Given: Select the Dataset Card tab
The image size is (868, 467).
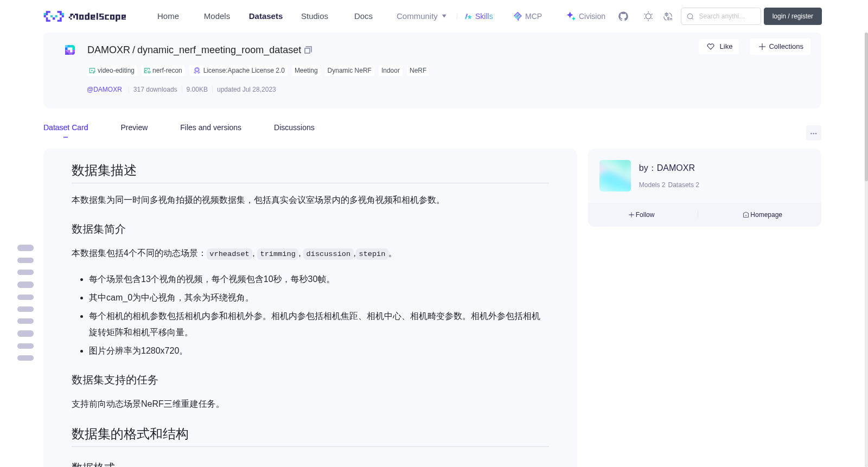Looking at the screenshot, I should tap(66, 127).
